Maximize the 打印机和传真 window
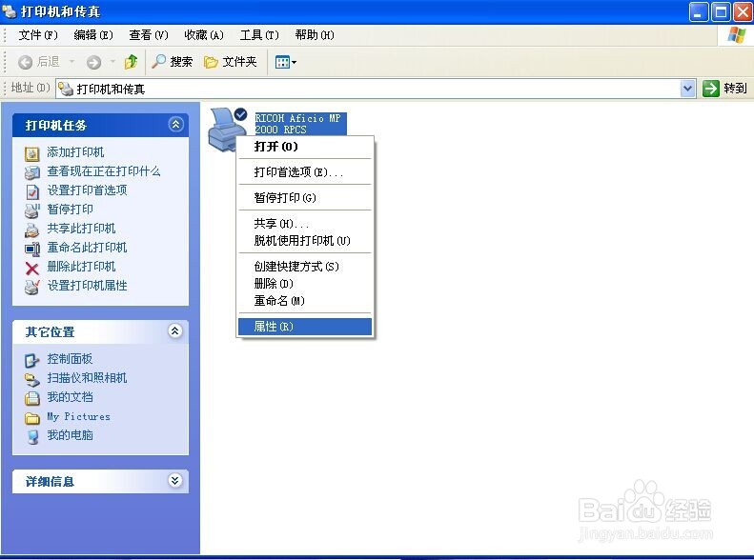Screen dimensions: 754x560 click(721, 12)
